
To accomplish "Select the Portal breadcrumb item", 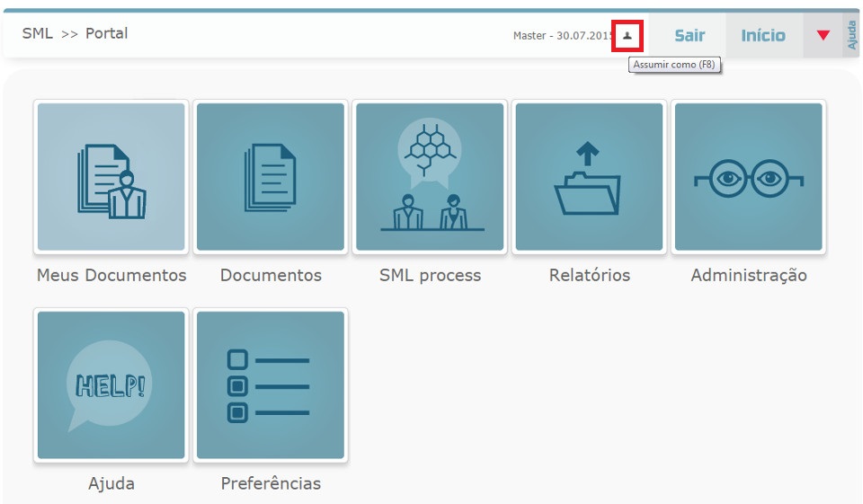I will pyautogui.click(x=106, y=33).
